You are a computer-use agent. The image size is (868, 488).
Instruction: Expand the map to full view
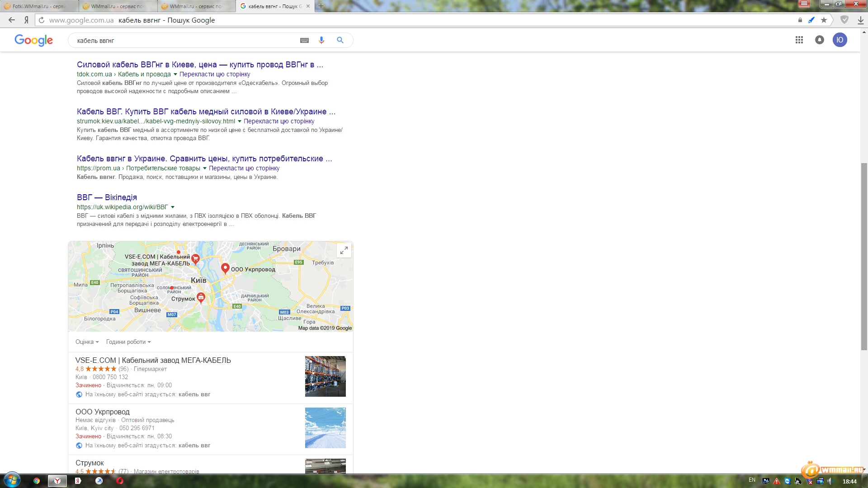(344, 250)
